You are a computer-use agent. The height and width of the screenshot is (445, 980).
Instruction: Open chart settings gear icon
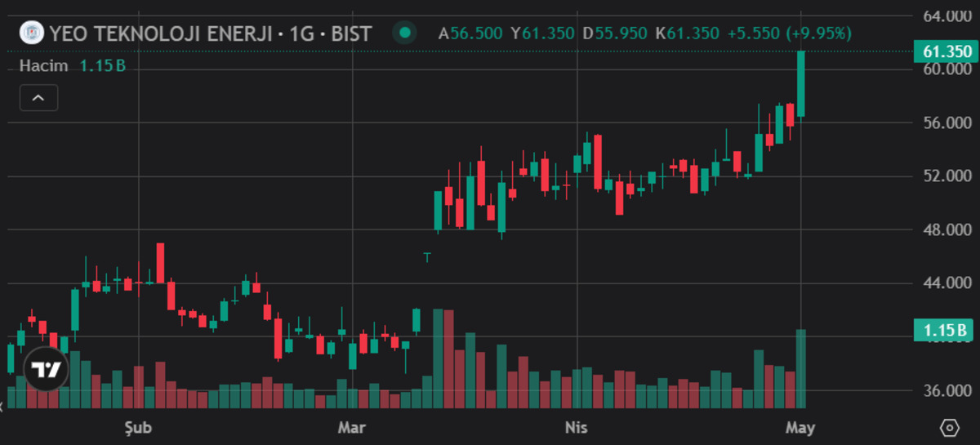(x=949, y=428)
